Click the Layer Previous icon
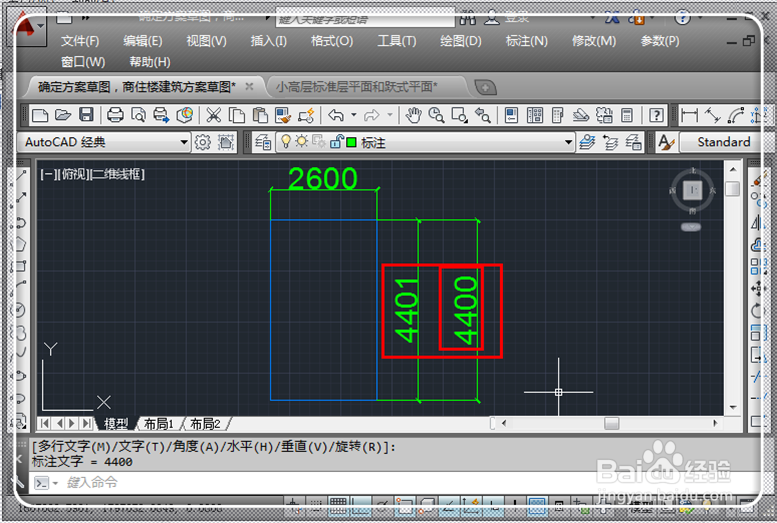777x523 pixels. point(610,142)
